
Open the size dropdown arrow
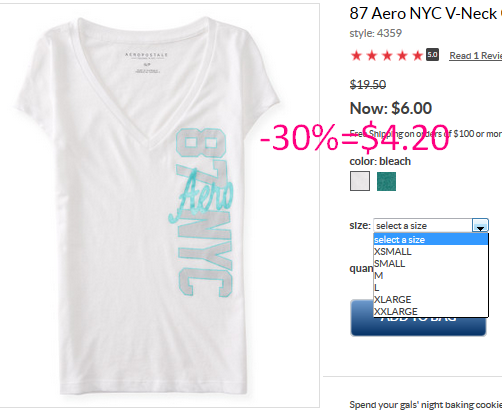[x=480, y=225]
